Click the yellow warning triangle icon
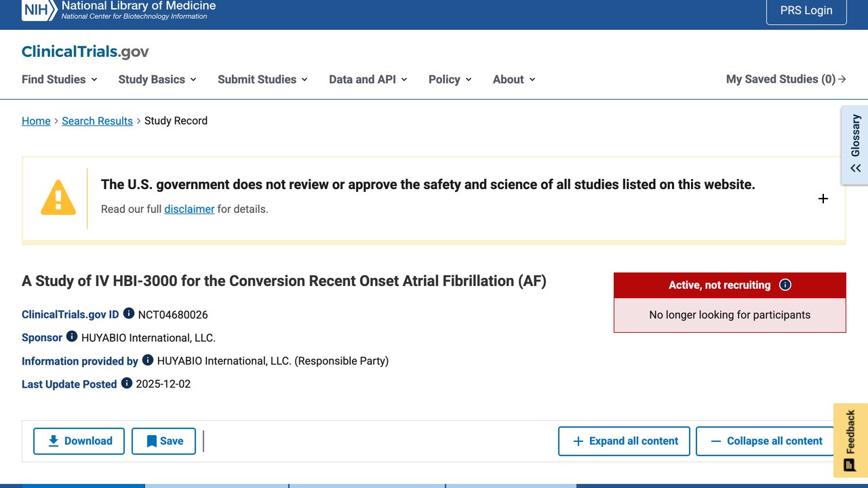 [58, 197]
